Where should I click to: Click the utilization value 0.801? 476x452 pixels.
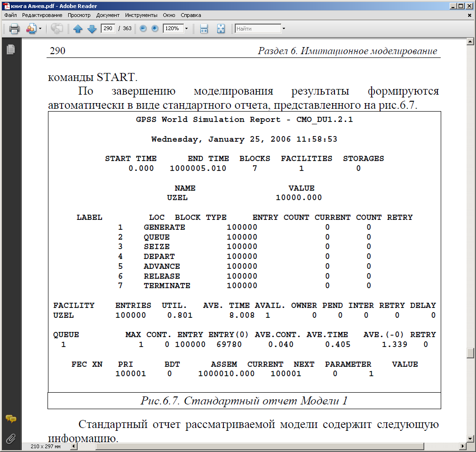point(180,315)
